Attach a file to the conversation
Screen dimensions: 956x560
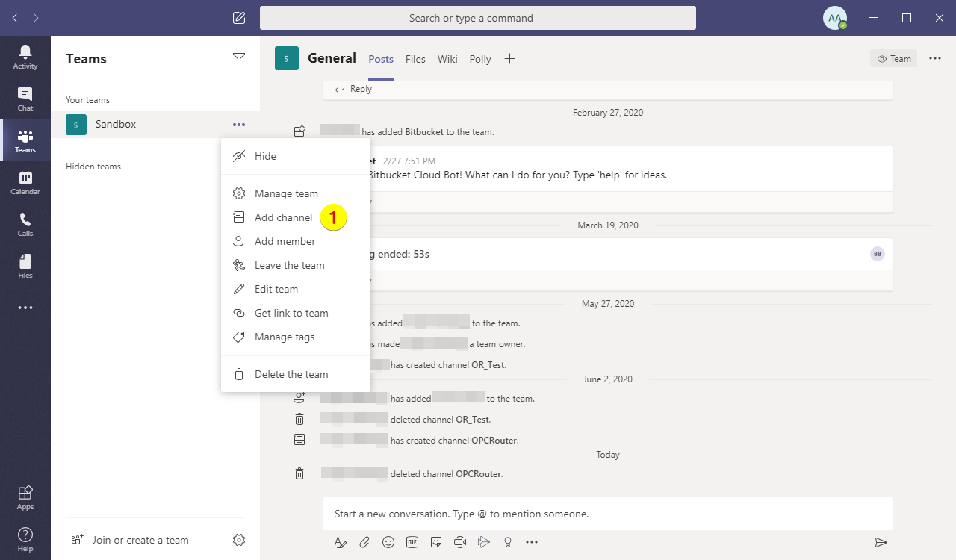pyautogui.click(x=364, y=542)
